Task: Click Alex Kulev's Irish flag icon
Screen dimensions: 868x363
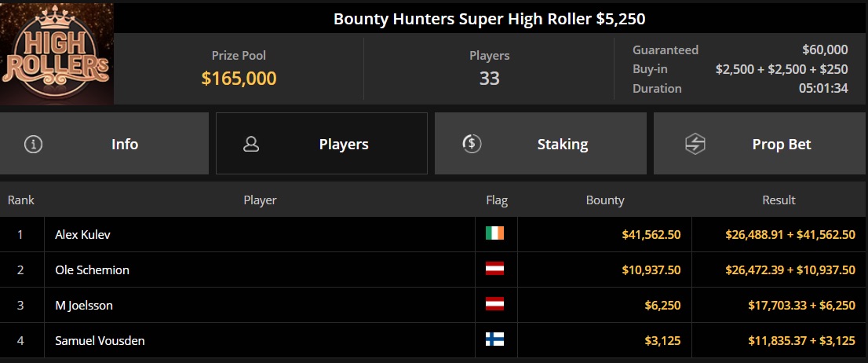Action: [494, 233]
